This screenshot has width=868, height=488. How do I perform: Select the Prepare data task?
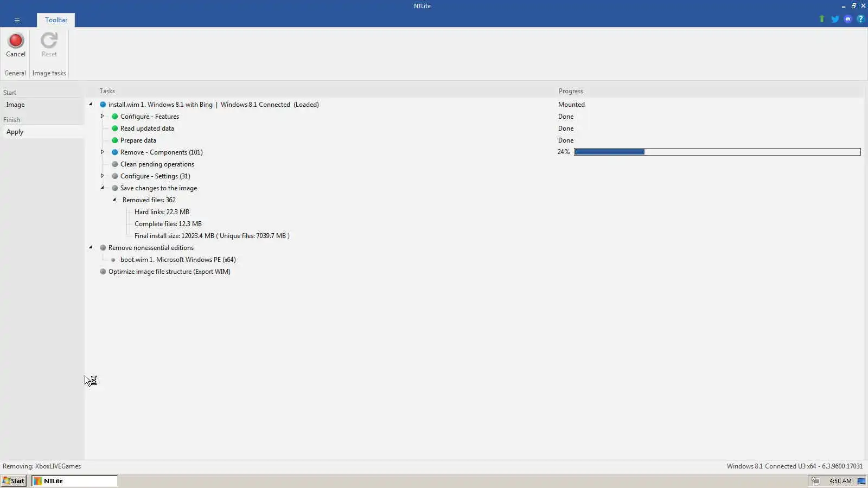point(138,140)
